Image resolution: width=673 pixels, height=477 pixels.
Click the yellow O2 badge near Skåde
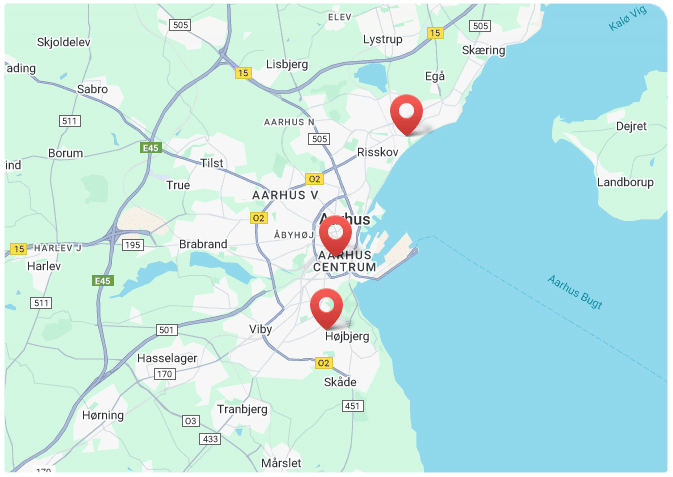(x=323, y=363)
